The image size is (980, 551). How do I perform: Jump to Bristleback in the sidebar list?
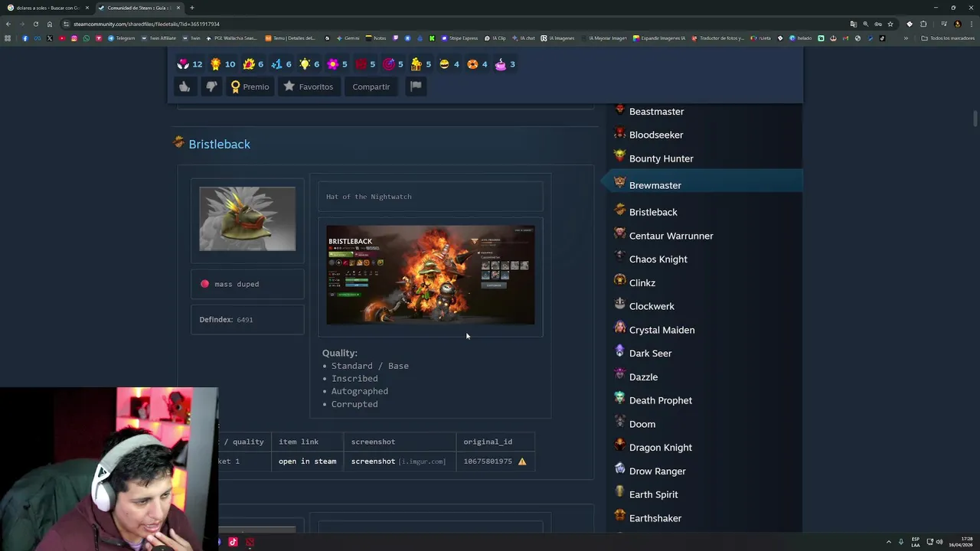coord(653,212)
